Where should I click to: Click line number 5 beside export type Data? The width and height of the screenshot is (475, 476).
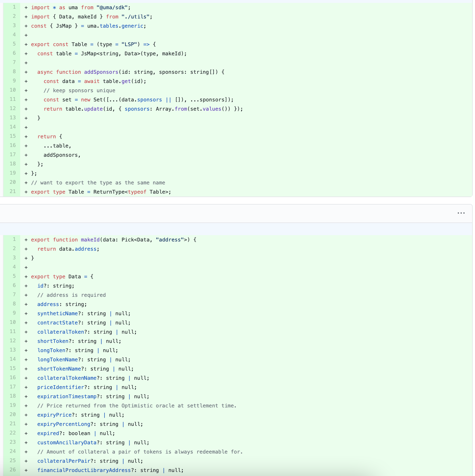pos(14,276)
